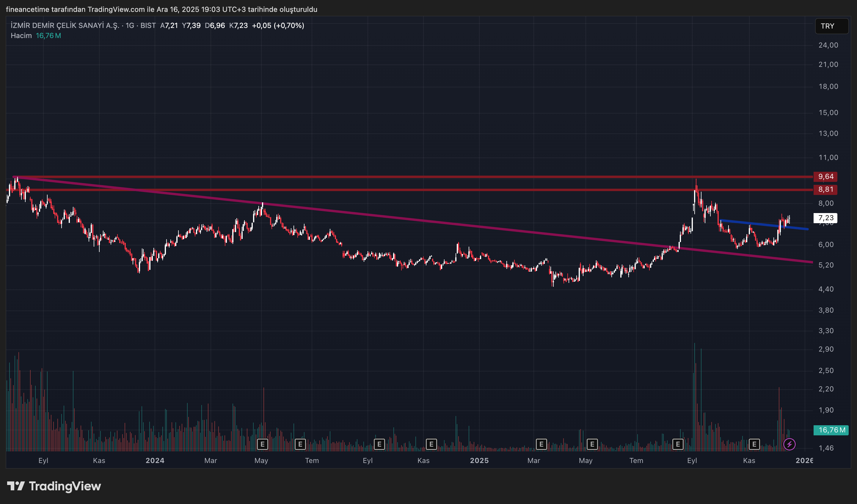
Task: Select the 9,64 red price label
Action: pyautogui.click(x=825, y=177)
